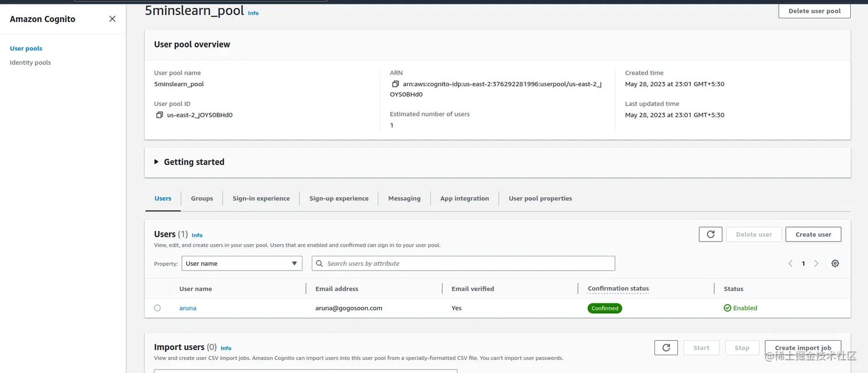Close the Amazon Cognito side panel
This screenshot has width=868, height=373.
point(113,19)
